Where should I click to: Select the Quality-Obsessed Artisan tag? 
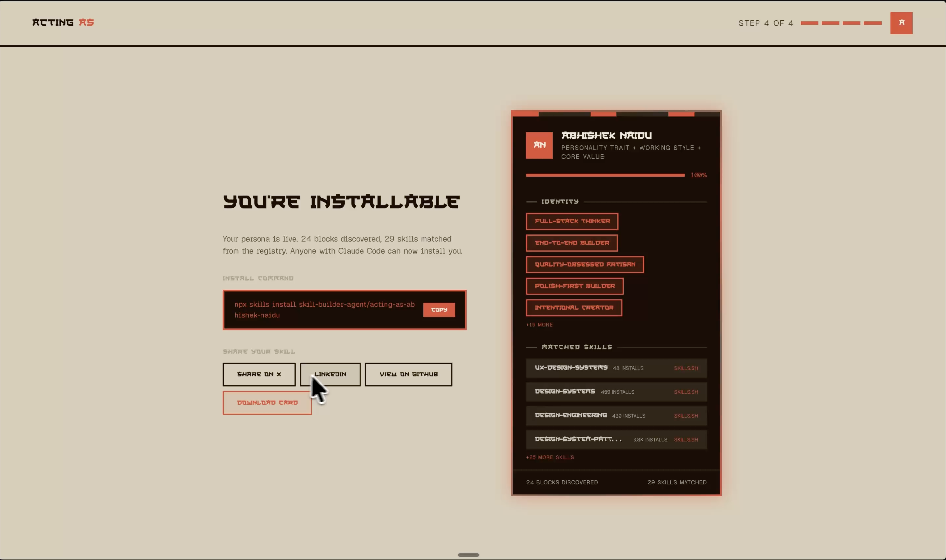coord(585,265)
